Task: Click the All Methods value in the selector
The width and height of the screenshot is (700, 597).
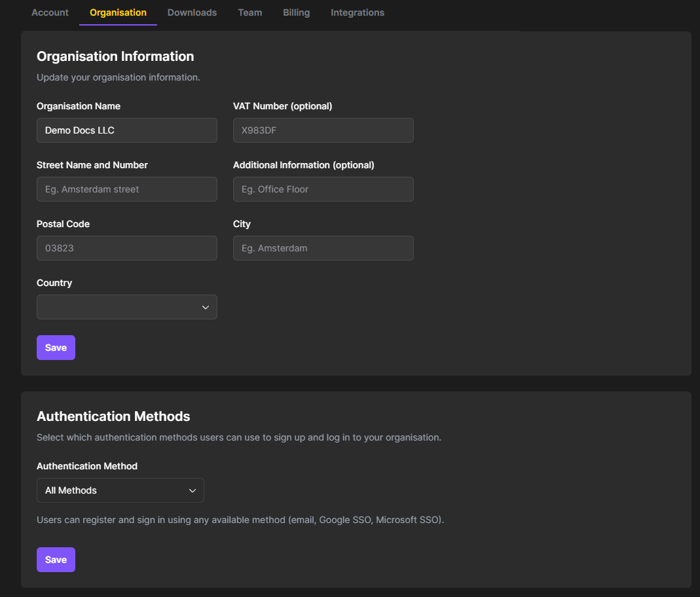Action: pos(70,490)
